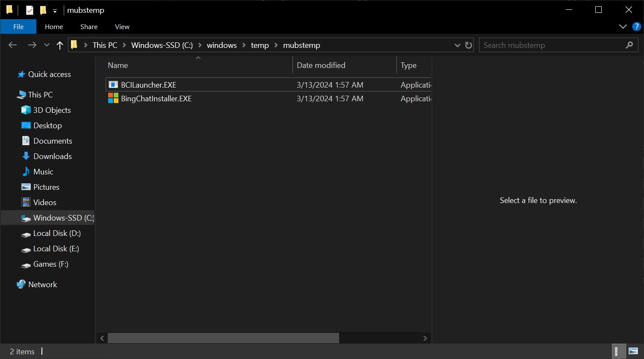Open the BCILauncher.EXE application

(148, 85)
